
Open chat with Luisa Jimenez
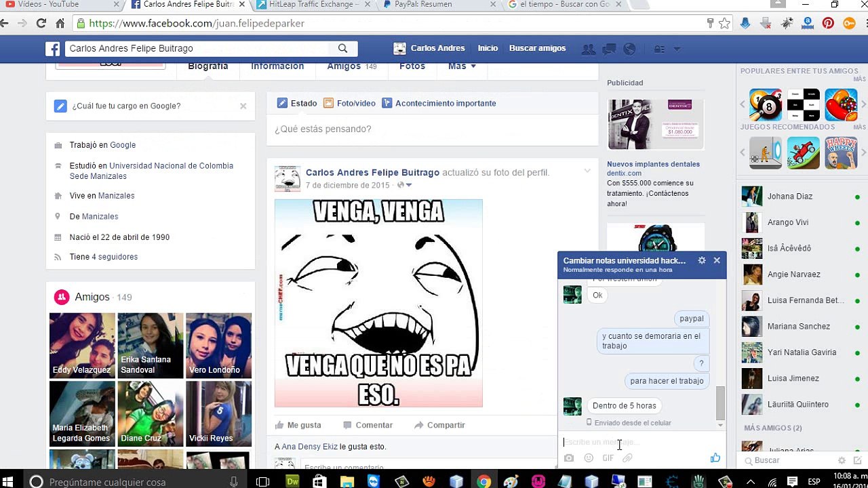pos(801,378)
